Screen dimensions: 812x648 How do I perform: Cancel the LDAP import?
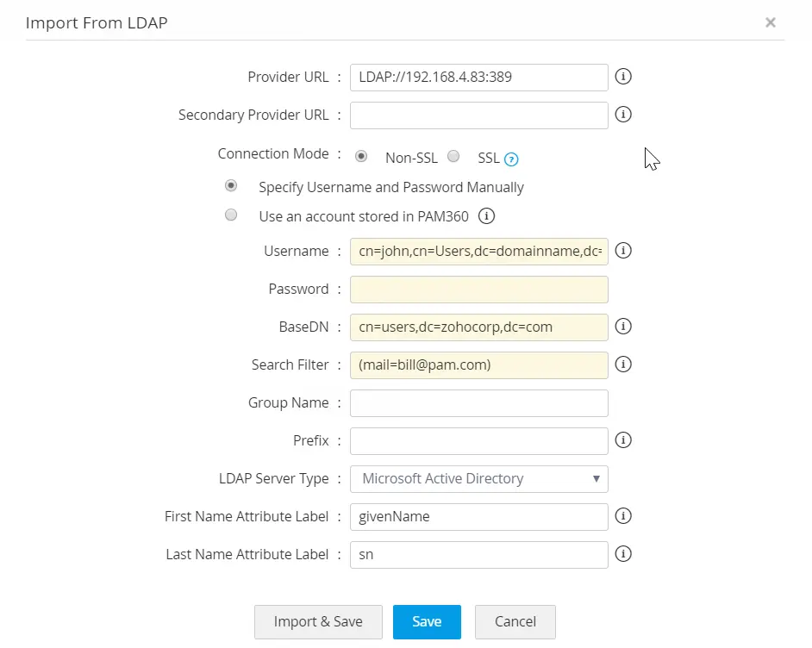click(515, 621)
